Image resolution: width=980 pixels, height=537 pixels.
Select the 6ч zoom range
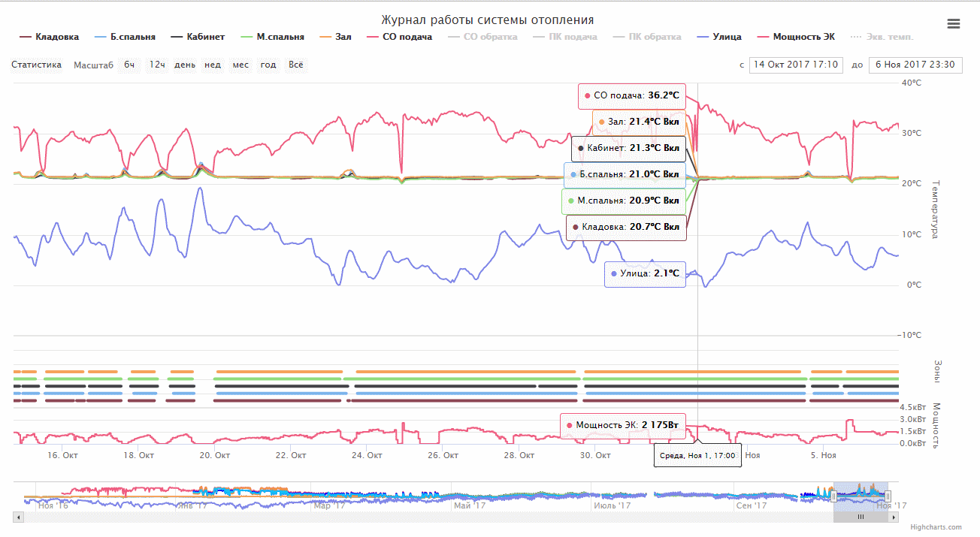(130, 65)
